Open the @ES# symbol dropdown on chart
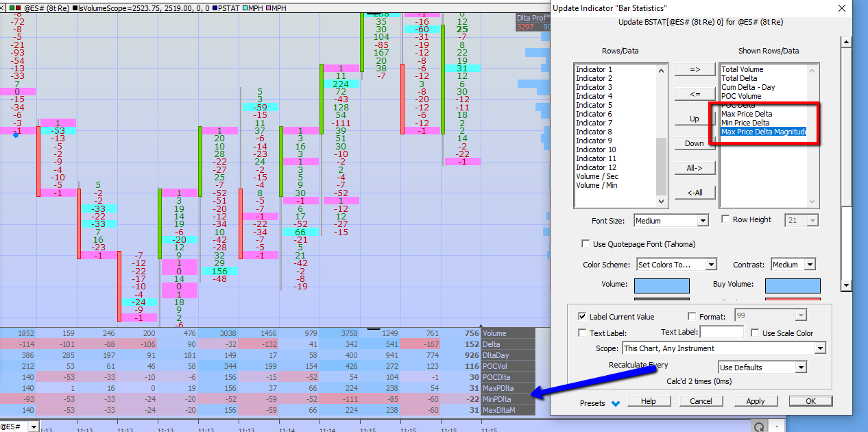 point(33,427)
